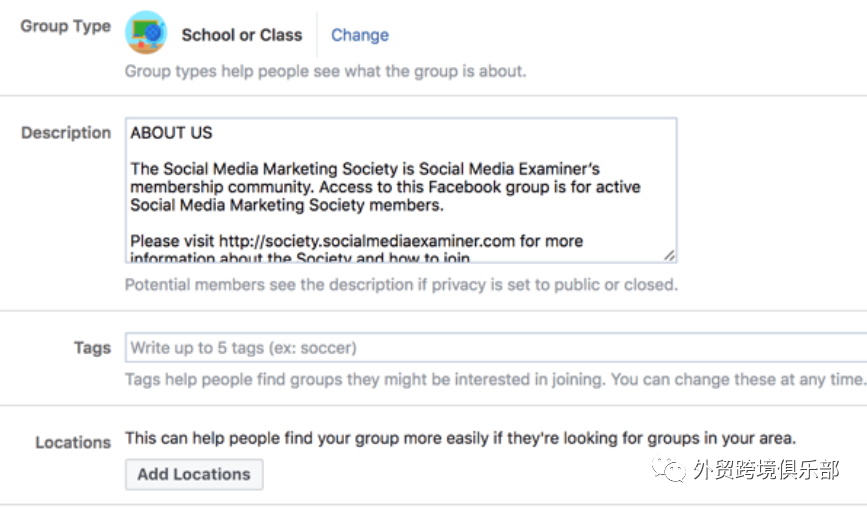The image size is (867, 507).
Task: Place cursor in 'Social Media Marketing Society' paragraph
Action: pos(385,187)
